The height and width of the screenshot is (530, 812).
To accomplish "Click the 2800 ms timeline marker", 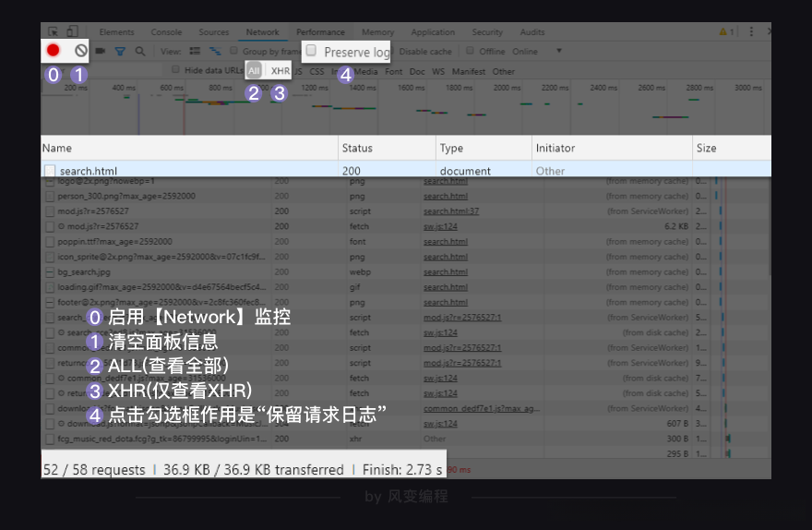I will click(x=699, y=88).
